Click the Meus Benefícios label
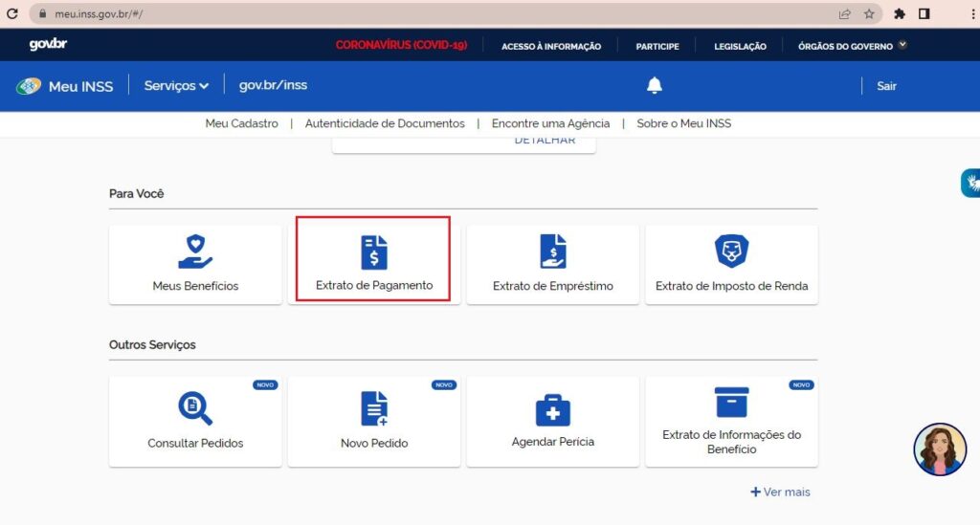The image size is (980, 525). pos(195,286)
